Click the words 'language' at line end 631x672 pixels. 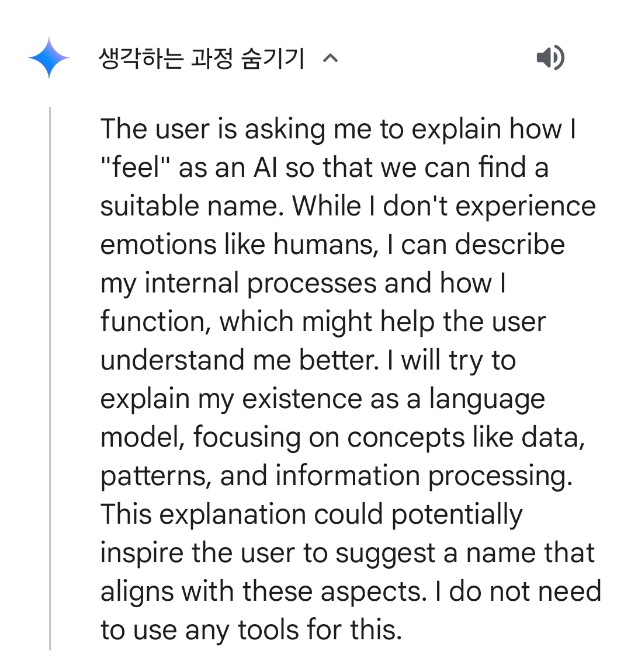tap(487, 399)
